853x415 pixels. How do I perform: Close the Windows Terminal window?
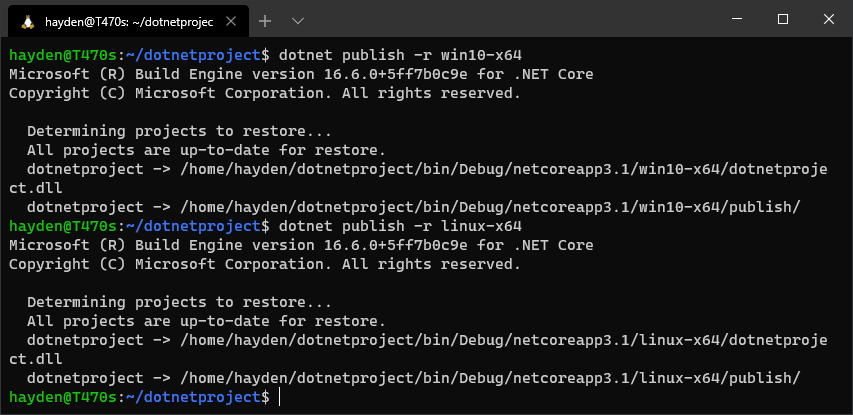(829, 19)
